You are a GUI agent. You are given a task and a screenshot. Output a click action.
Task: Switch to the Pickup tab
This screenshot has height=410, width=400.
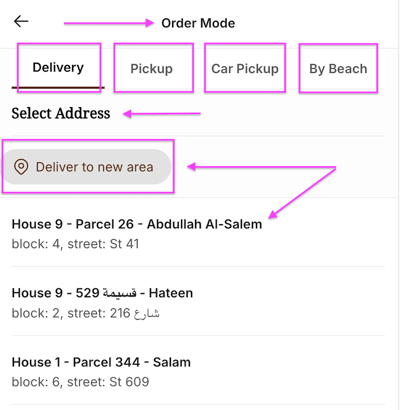(152, 69)
